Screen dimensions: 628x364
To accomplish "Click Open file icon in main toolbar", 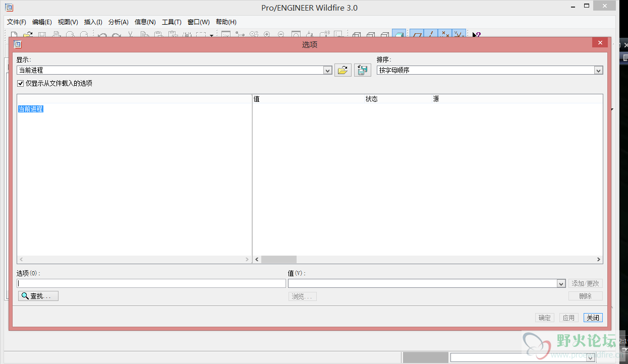I will (28, 35).
